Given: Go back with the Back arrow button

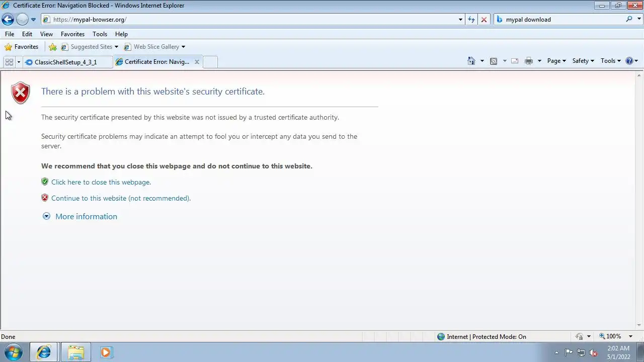Looking at the screenshot, I should (8, 20).
